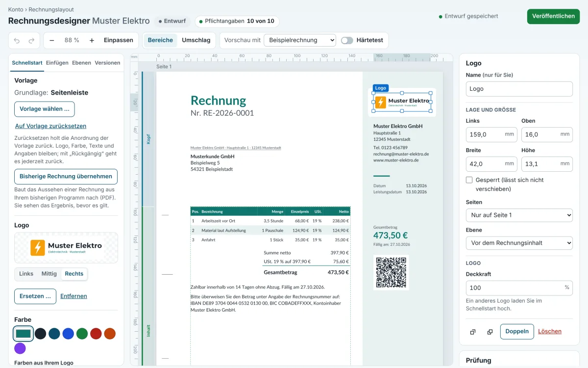
Task: Enable the Härtetest switch
Action: tap(347, 40)
